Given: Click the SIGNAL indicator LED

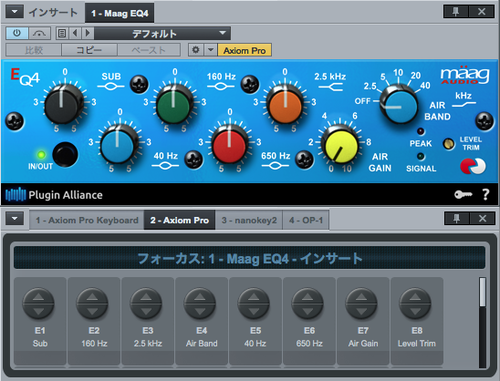Looking at the screenshot, I should [x=421, y=156].
